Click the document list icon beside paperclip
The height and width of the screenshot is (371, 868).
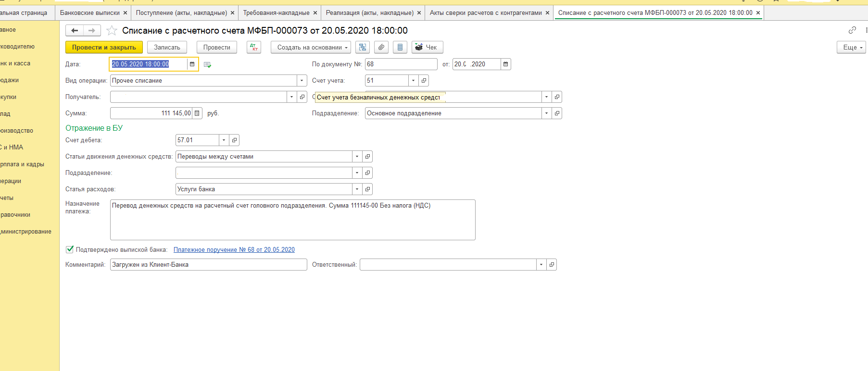click(400, 47)
